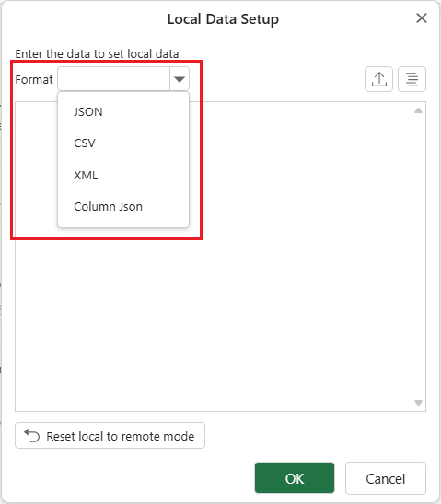Click the undo arrow icon in Reset button
The height and width of the screenshot is (504, 441).
[x=32, y=436]
